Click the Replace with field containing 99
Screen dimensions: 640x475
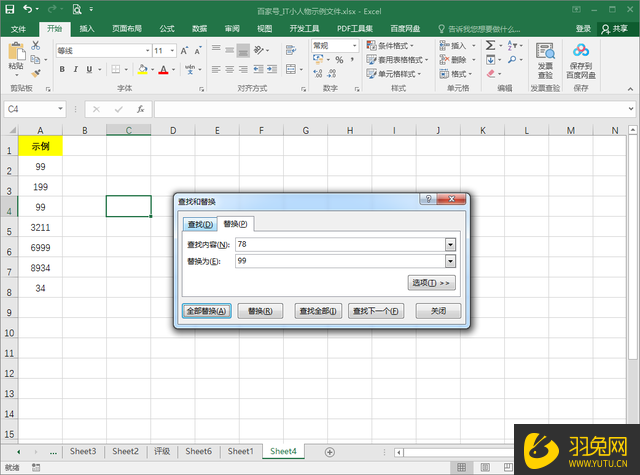(340, 261)
